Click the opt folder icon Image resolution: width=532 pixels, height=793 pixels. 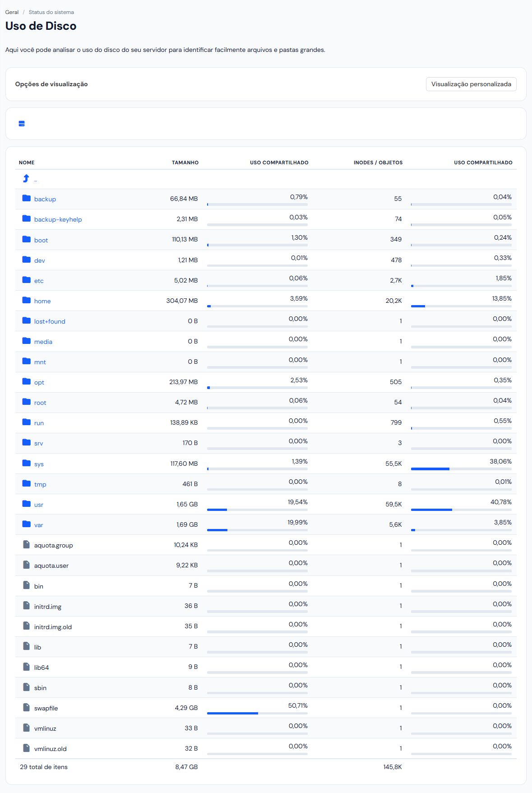point(27,381)
